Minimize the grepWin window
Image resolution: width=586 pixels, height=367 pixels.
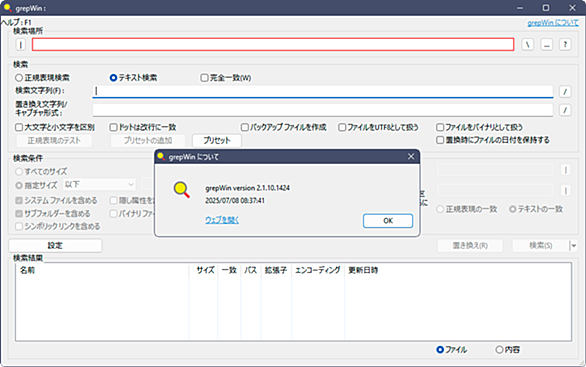520,8
